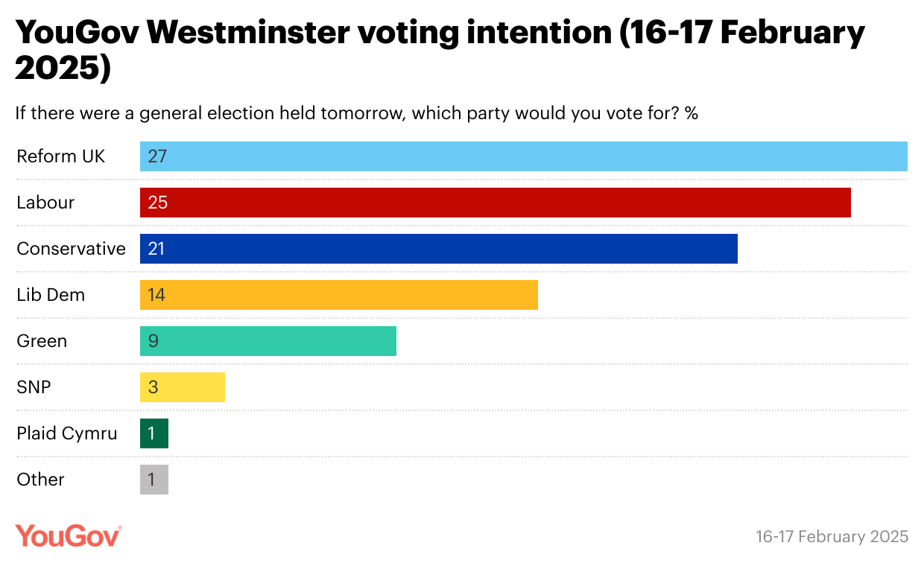Select the Lib Dem label

pos(51,295)
